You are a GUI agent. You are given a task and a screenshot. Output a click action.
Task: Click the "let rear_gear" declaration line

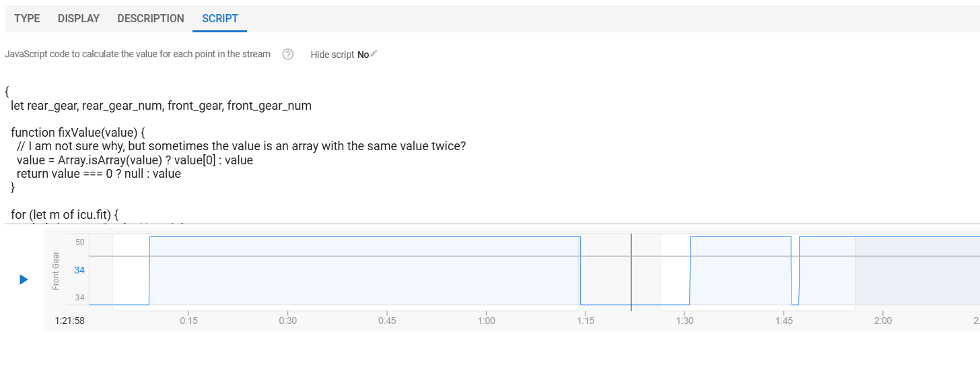(x=161, y=106)
